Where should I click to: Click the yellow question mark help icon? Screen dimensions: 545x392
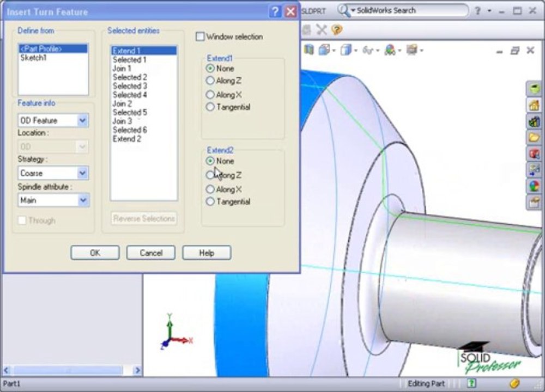(x=337, y=30)
